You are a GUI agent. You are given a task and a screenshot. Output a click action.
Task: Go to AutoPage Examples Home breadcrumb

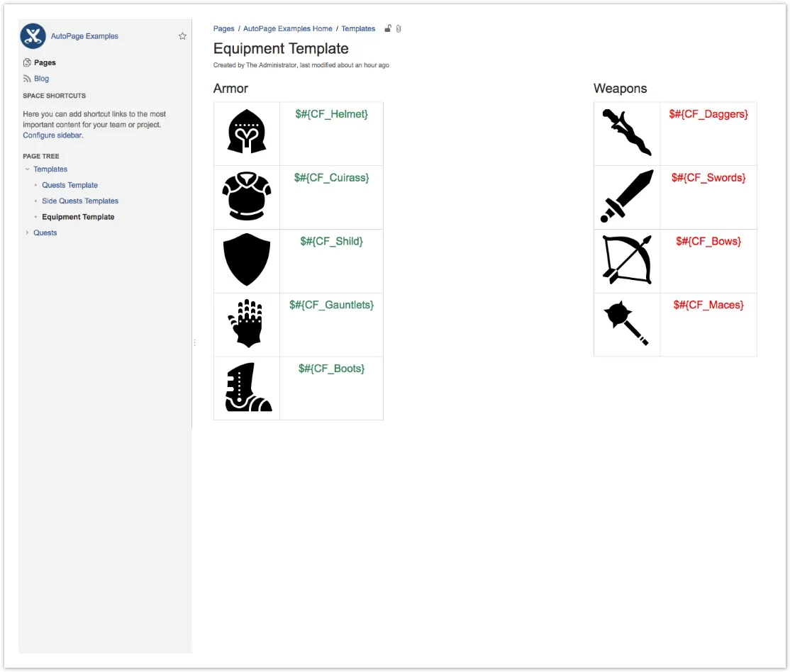coord(287,29)
